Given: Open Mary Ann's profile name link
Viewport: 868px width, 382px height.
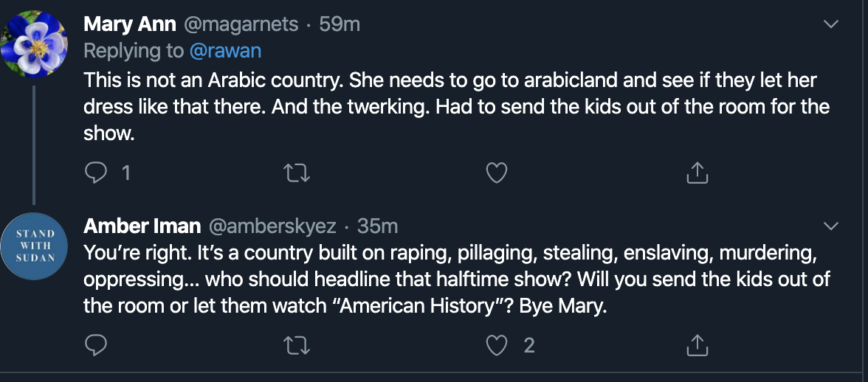Looking at the screenshot, I should tap(130, 24).
